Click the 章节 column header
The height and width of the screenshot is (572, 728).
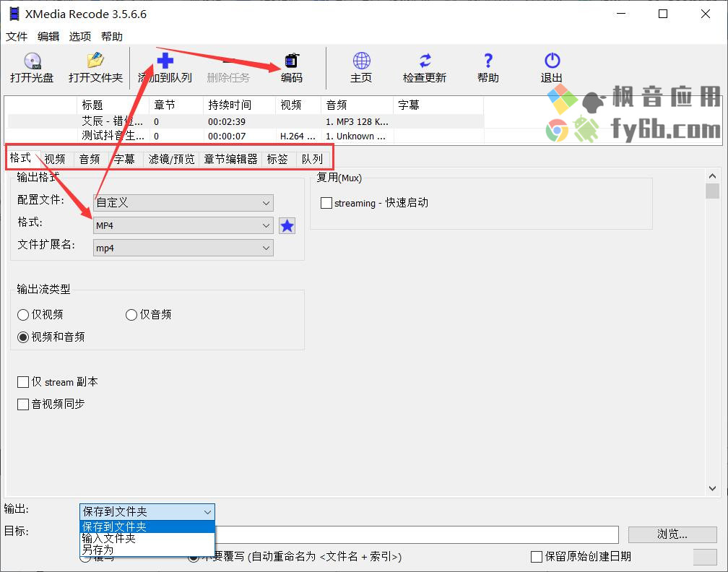[x=176, y=105]
